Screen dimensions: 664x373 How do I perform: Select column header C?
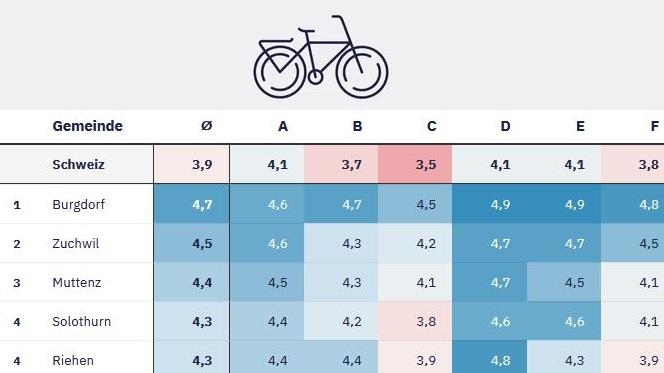432,126
